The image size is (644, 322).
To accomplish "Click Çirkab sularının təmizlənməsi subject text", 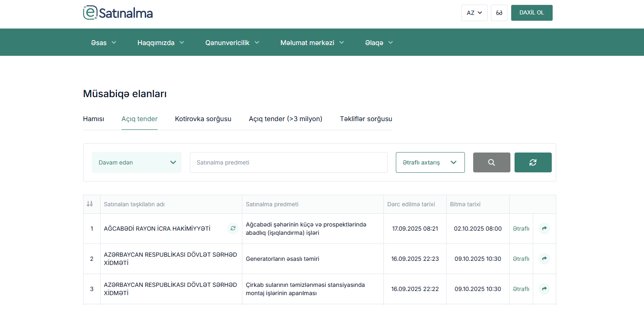I will (x=305, y=289).
